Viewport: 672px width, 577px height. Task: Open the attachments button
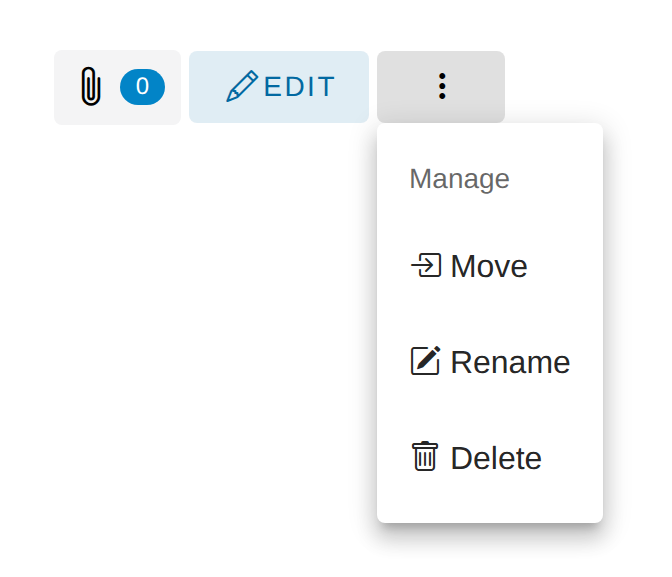tap(117, 87)
